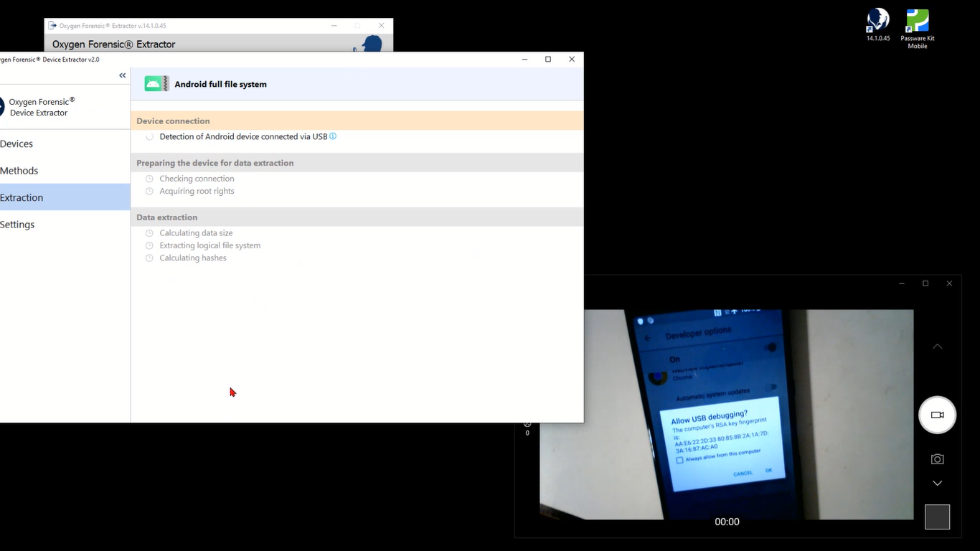Click the Android full file system icon
Viewport: 980px width, 551px height.
pyautogui.click(x=156, y=84)
